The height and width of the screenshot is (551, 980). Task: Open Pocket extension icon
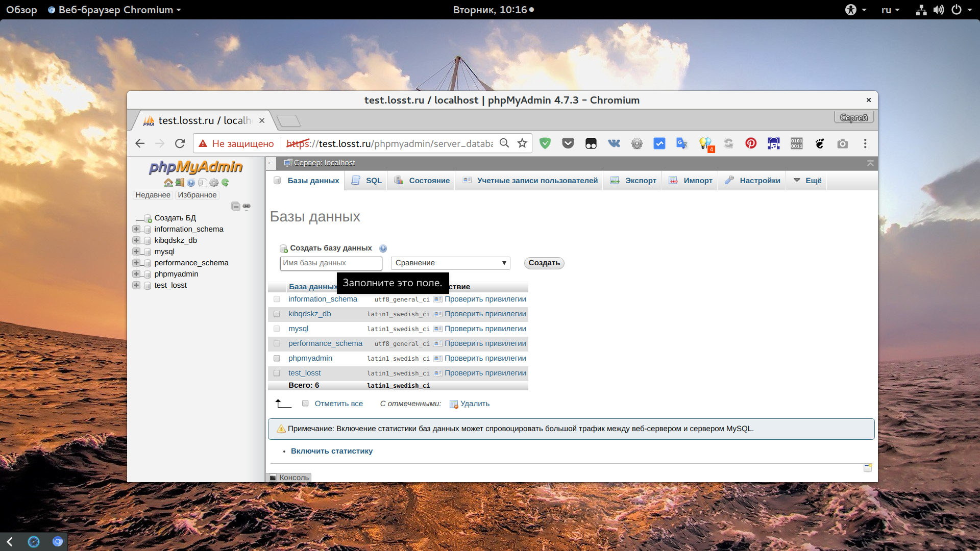click(568, 143)
